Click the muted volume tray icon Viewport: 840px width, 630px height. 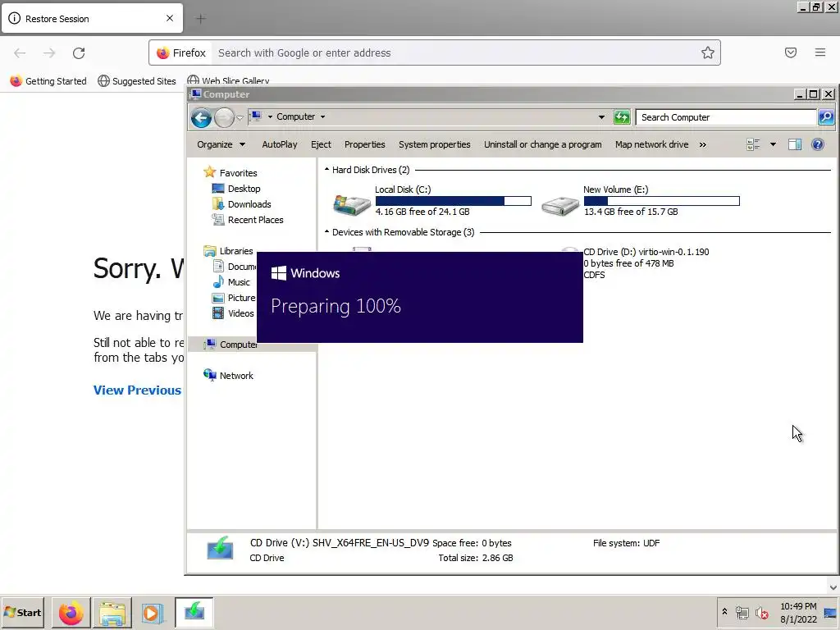coord(761,612)
